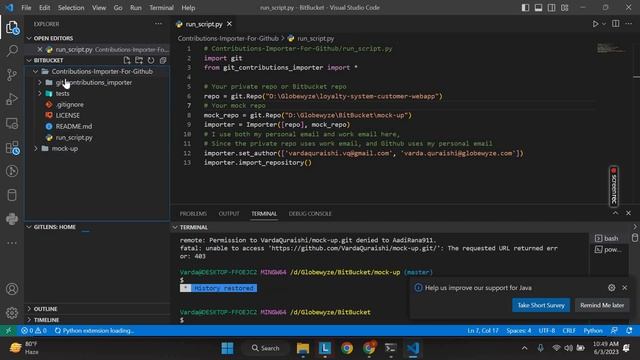
Task: Refresh the Explorer file tree
Action: tap(151, 60)
